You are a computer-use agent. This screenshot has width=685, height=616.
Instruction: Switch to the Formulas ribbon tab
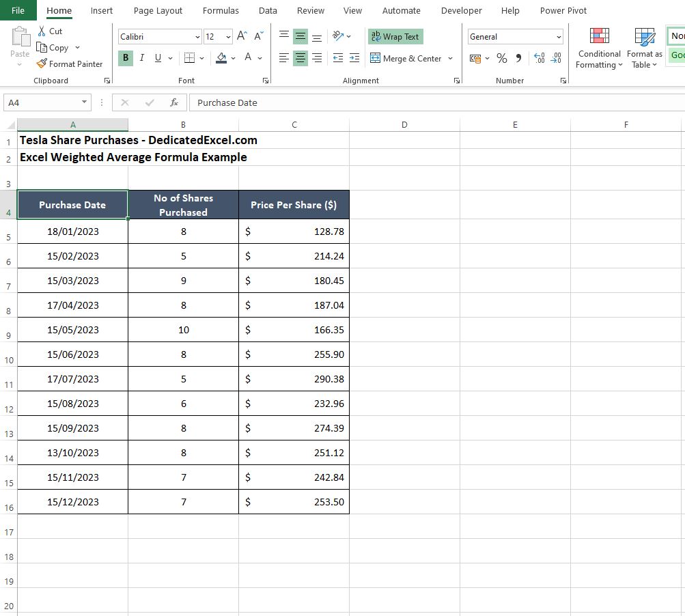click(221, 10)
